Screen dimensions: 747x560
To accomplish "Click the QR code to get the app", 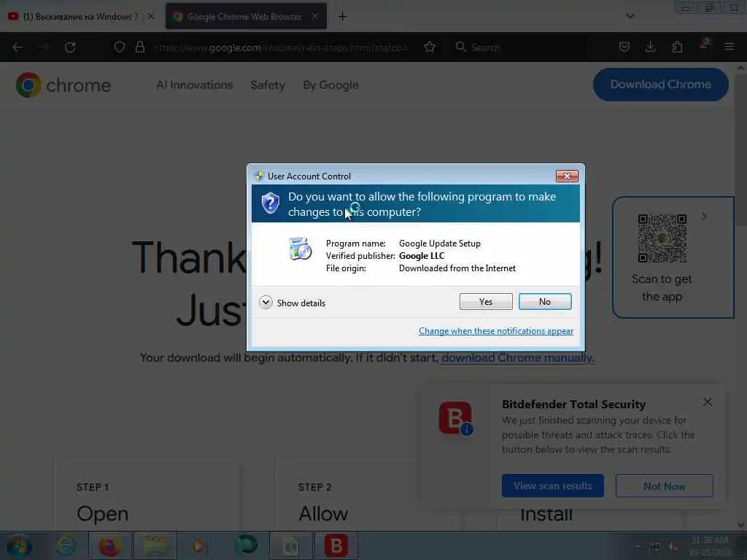I will point(662,238).
